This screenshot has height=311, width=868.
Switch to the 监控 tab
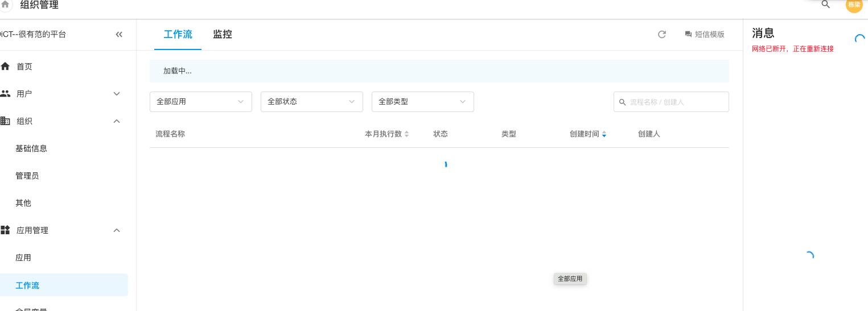pos(223,34)
